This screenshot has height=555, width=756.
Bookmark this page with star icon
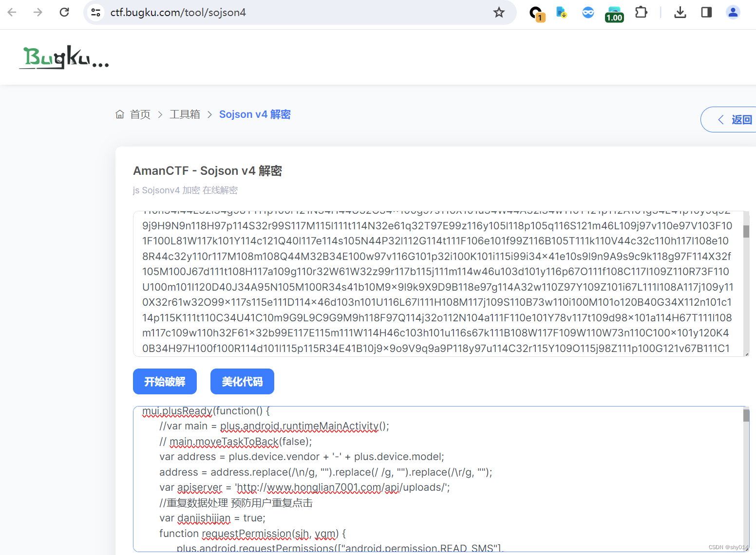point(499,12)
